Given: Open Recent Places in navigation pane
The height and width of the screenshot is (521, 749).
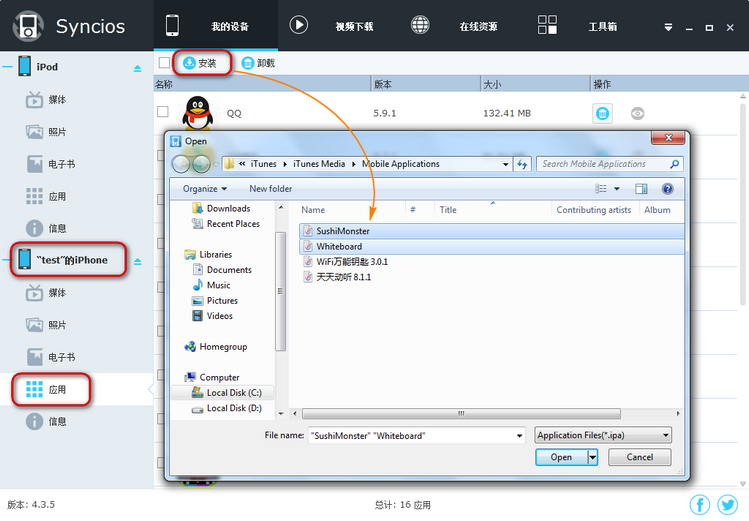Looking at the screenshot, I should click(226, 223).
